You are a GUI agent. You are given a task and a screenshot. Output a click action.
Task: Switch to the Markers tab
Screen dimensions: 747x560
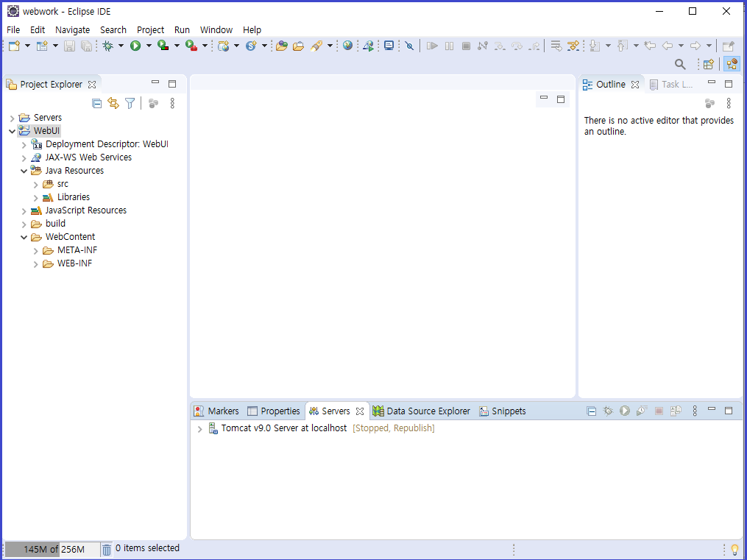[x=217, y=411]
